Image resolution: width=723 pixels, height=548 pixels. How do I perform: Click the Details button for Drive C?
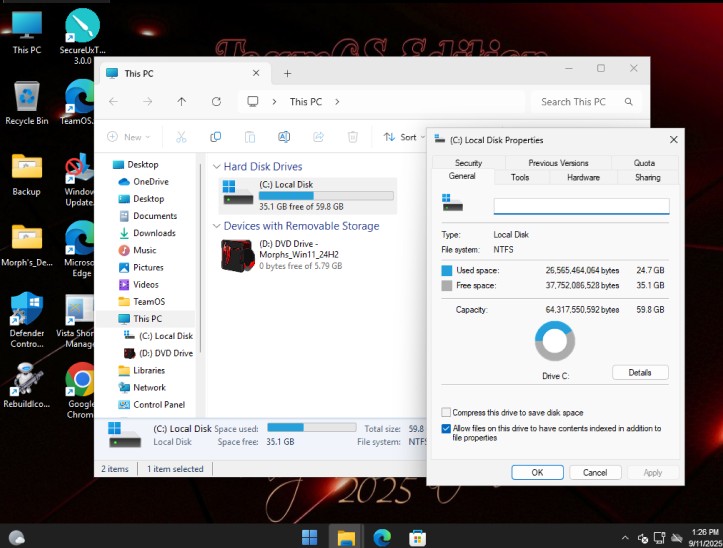click(x=640, y=373)
